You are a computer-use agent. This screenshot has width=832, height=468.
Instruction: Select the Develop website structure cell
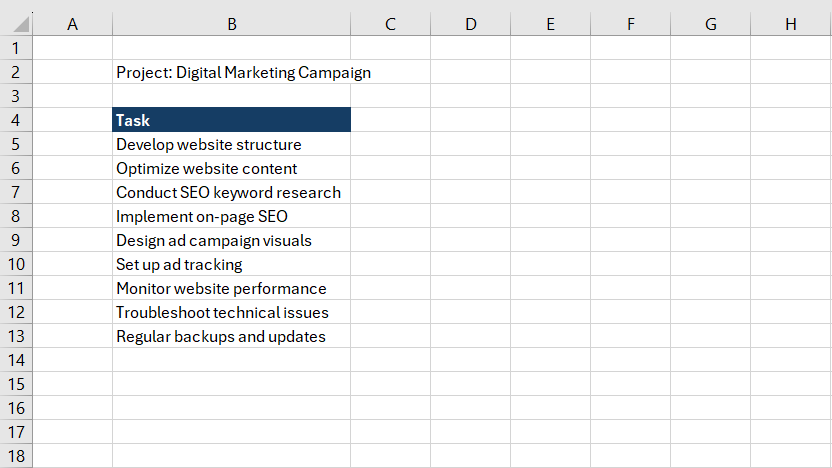(x=231, y=144)
